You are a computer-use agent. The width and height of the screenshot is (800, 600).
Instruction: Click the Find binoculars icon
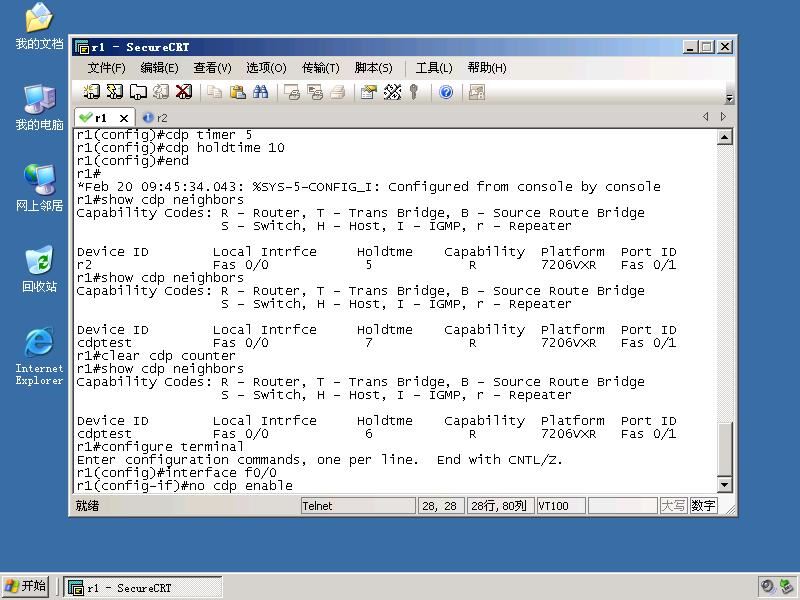261,92
